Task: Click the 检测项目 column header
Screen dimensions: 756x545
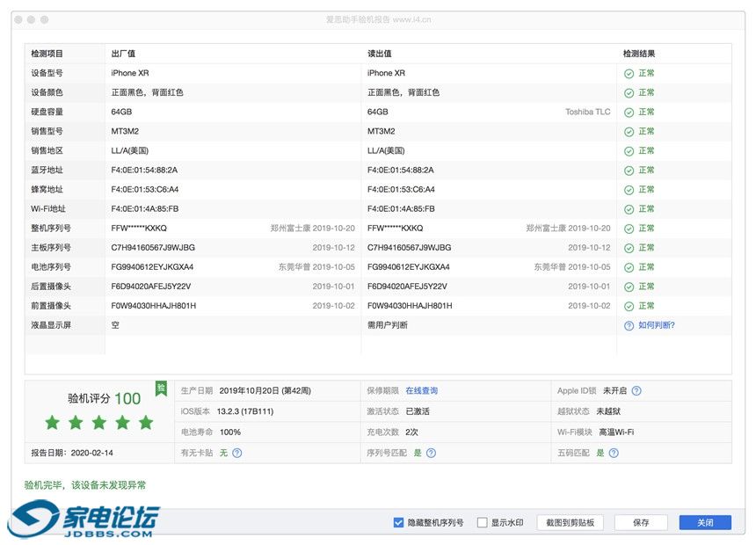Action: tap(47, 54)
